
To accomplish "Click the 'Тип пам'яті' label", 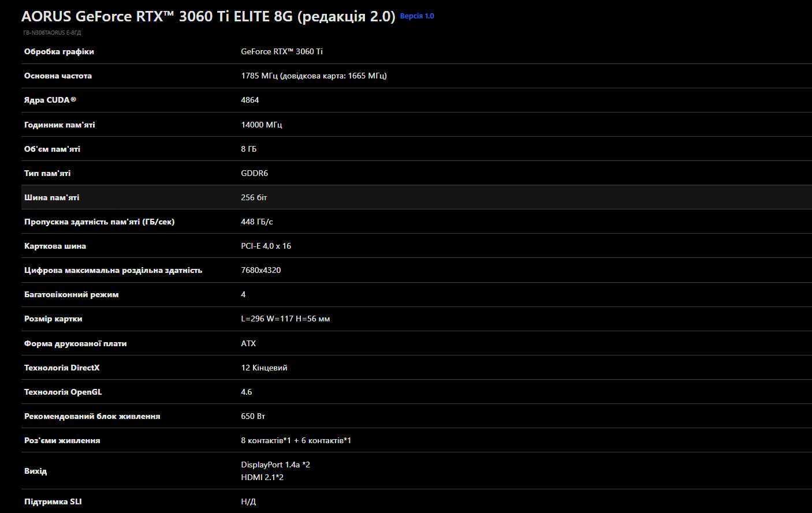I will pyautogui.click(x=47, y=173).
